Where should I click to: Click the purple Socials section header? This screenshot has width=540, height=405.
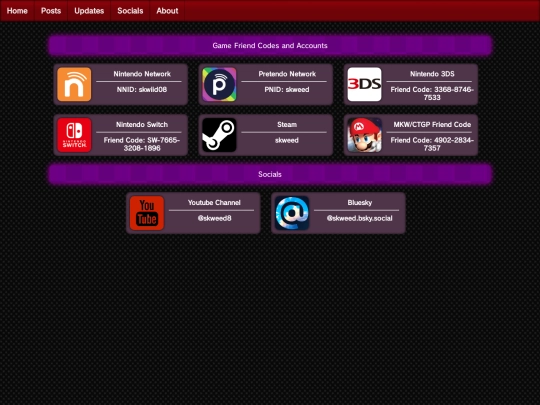pos(270,174)
